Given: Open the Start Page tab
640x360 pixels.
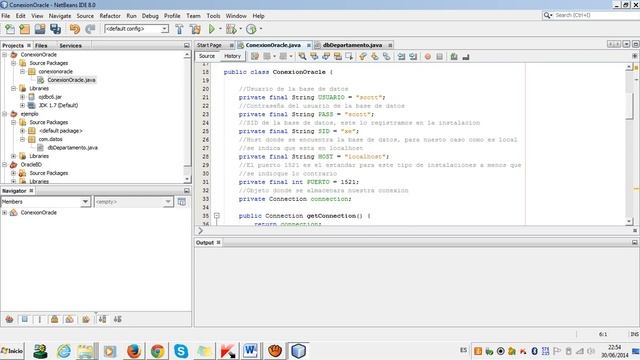Looking at the screenshot, I should (209, 45).
